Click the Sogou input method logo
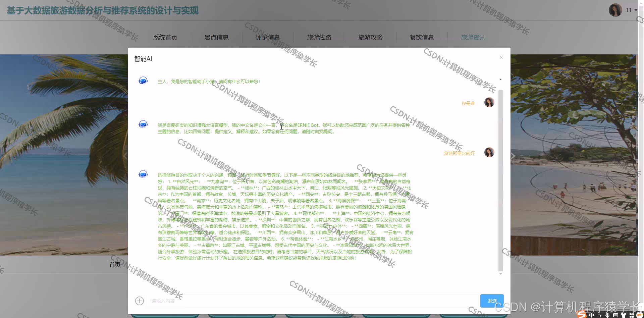 [582, 314]
